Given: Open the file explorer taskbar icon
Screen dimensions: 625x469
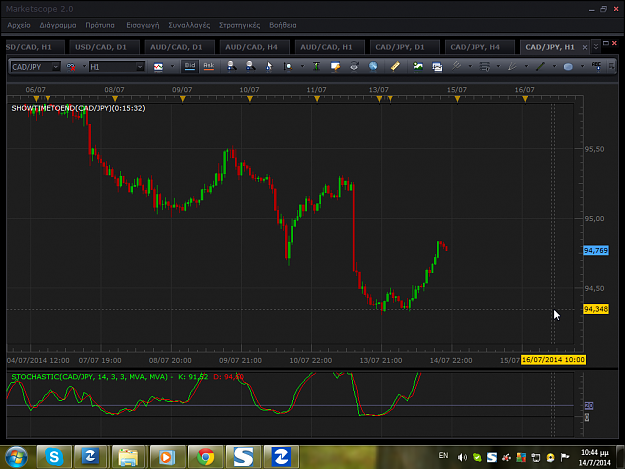Looking at the screenshot, I should pos(129,457).
